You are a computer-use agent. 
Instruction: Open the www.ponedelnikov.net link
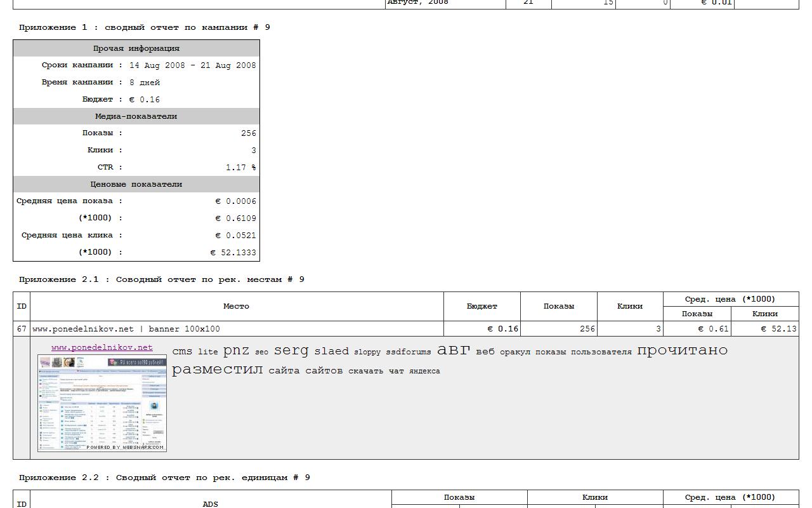tap(101, 347)
